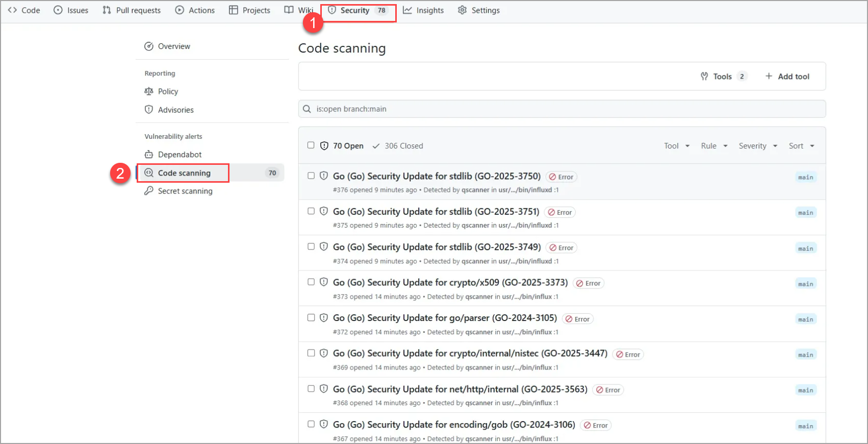The image size is (868, 444).
Task: Click the checkmark icon beside 306 Closed
Action: tap(376, 146)
